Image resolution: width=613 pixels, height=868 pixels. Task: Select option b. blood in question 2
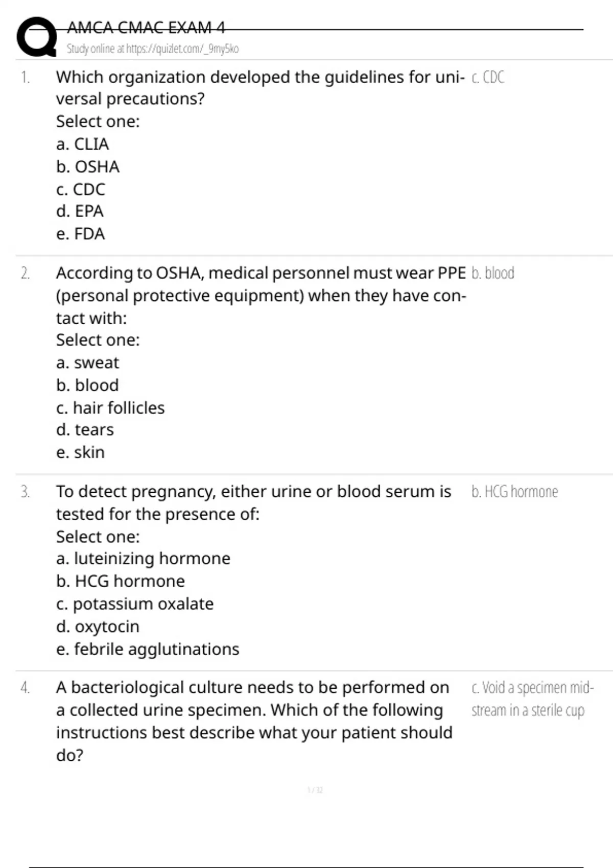[87, 385]
